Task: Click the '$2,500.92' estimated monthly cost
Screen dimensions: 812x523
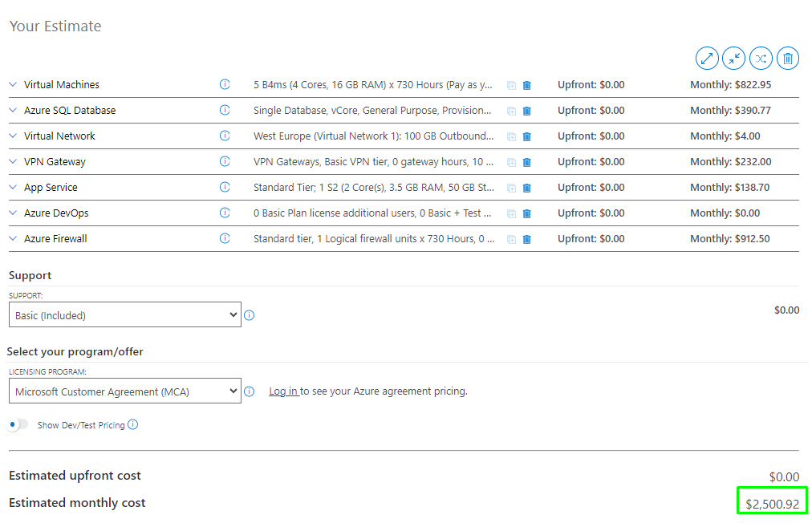Action: 772,504
